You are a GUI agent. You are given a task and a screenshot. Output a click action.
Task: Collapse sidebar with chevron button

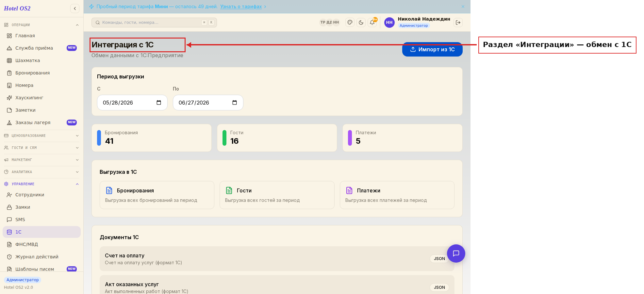click(x=75, y=8)
